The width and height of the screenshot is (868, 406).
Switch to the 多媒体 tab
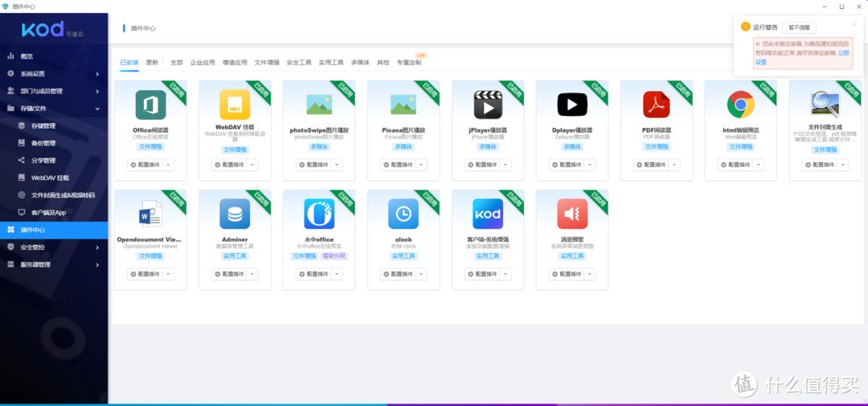(360, 63)
